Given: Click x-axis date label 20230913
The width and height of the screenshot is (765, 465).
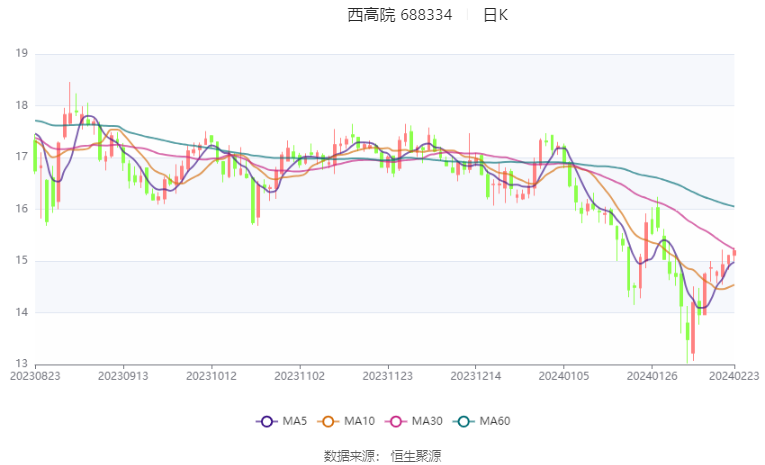Looking at the screenshot, I should click(x=123, y=376).
